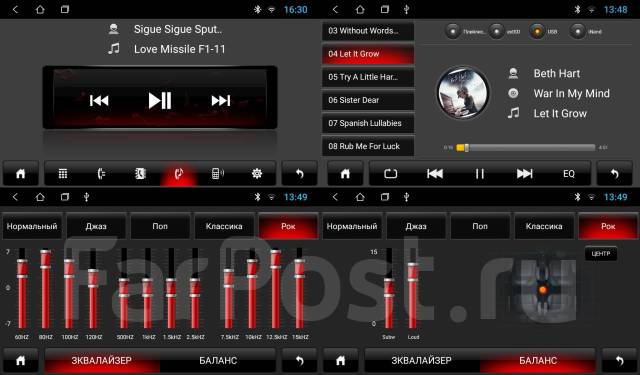Choose Джаз preset in equalizer screen
Screen dimensions: 640x375
96,226
